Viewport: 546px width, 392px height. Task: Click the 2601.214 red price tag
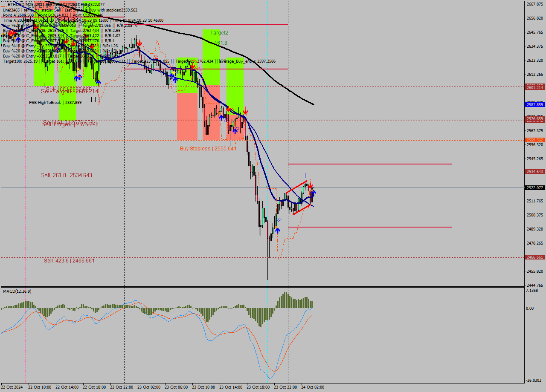[x=535, y=87]
